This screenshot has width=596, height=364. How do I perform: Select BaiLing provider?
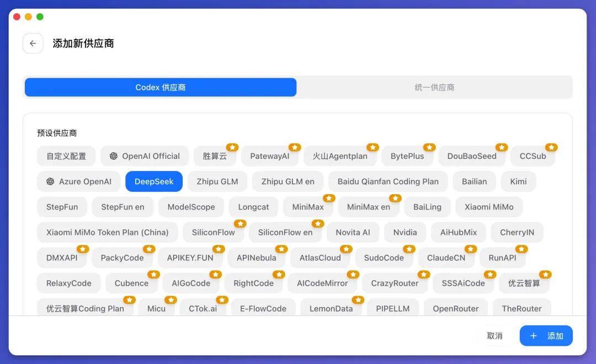click(x=427, y=207)
